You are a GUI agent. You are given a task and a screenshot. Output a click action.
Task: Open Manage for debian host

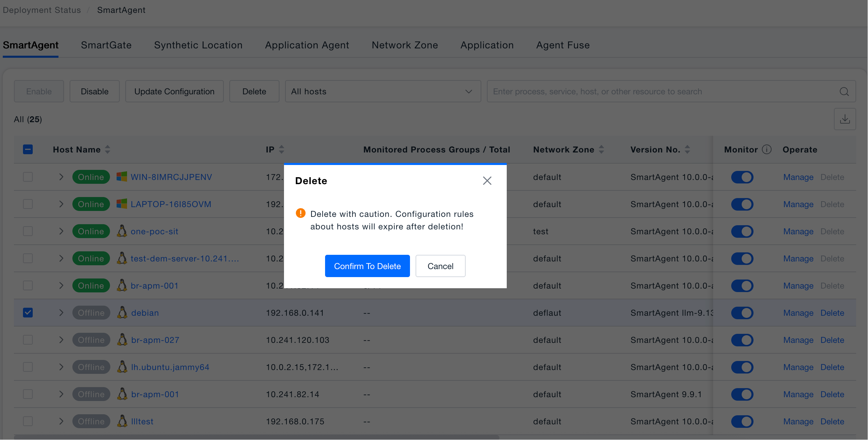798,313
